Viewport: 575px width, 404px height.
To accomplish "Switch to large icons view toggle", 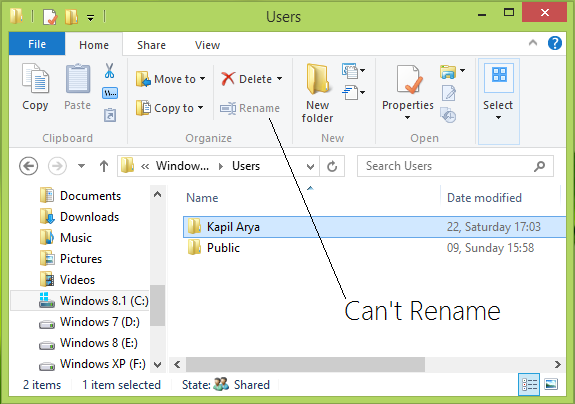I will 551,385.
